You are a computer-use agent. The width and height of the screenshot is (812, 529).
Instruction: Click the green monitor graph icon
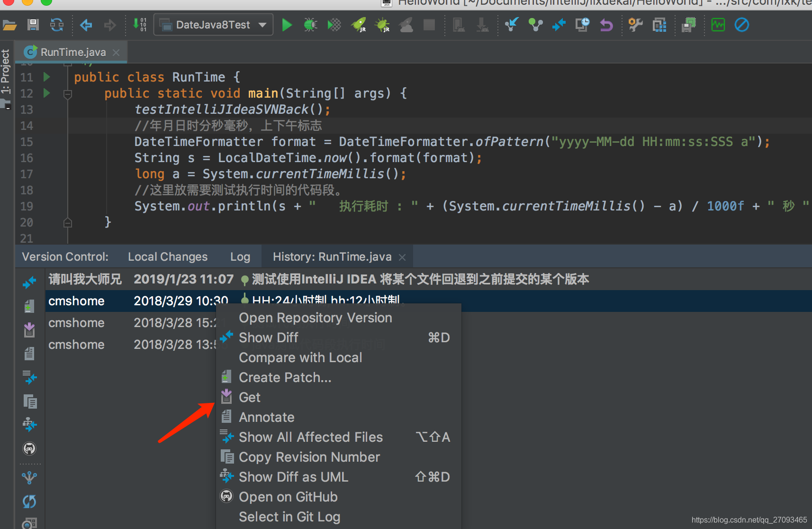pos(718,25)
